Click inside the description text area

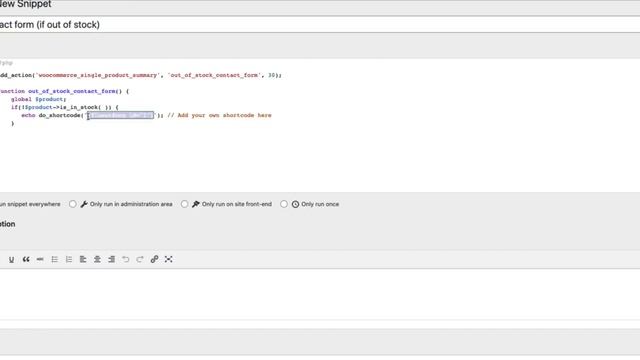[320, 294]
